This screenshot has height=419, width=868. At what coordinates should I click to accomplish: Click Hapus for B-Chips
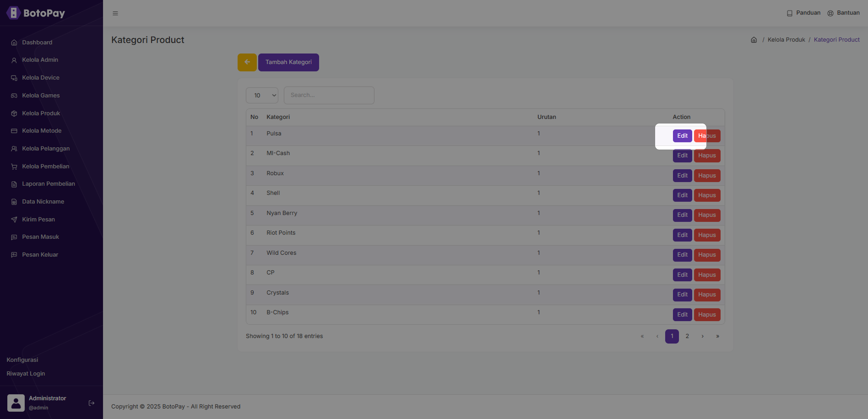click(707, 315)
